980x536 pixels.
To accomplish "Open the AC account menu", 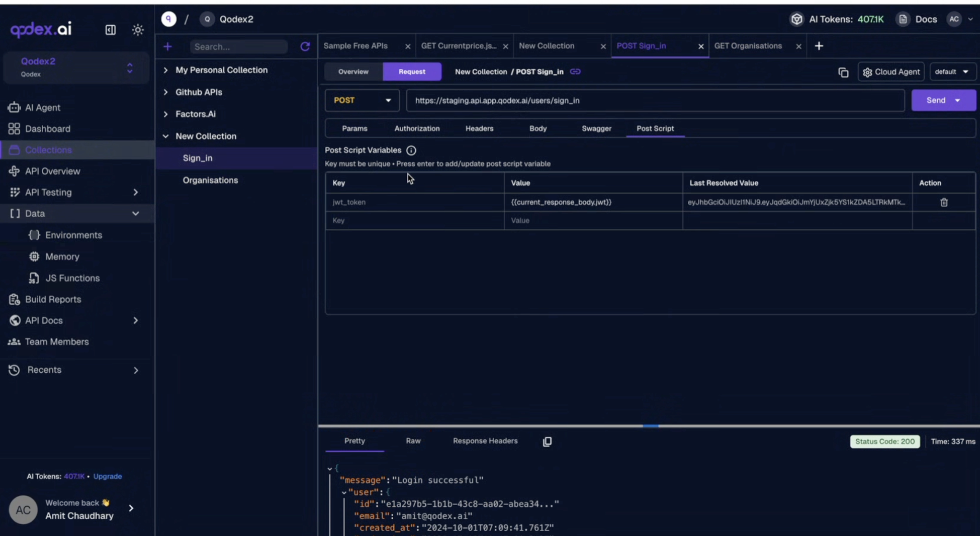I will tap(960, 19).
